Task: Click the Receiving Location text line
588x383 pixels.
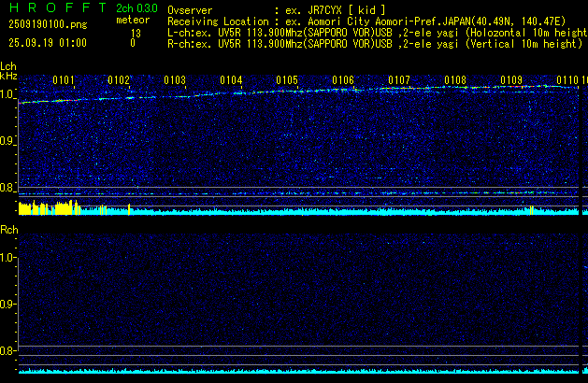Action: (374, 20)
